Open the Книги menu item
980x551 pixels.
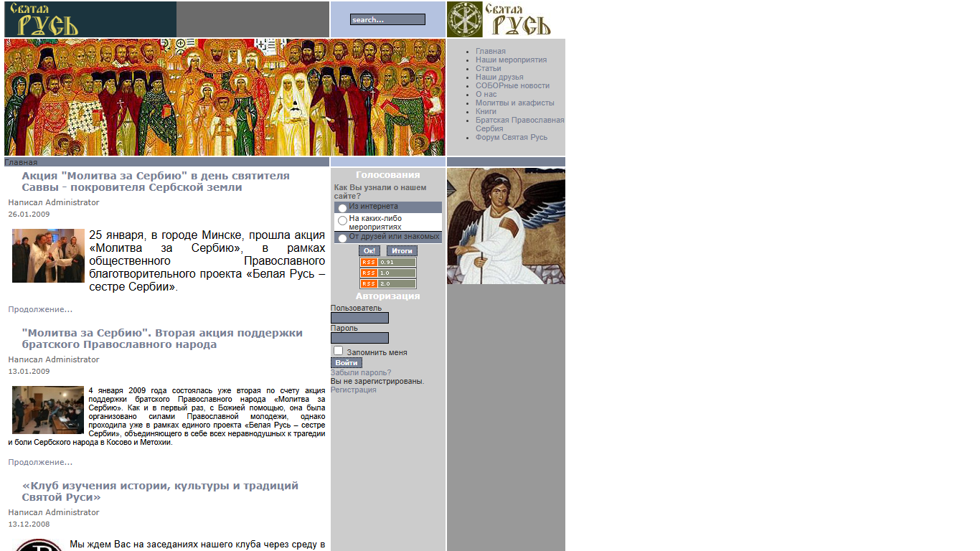(x=486, y=111)
